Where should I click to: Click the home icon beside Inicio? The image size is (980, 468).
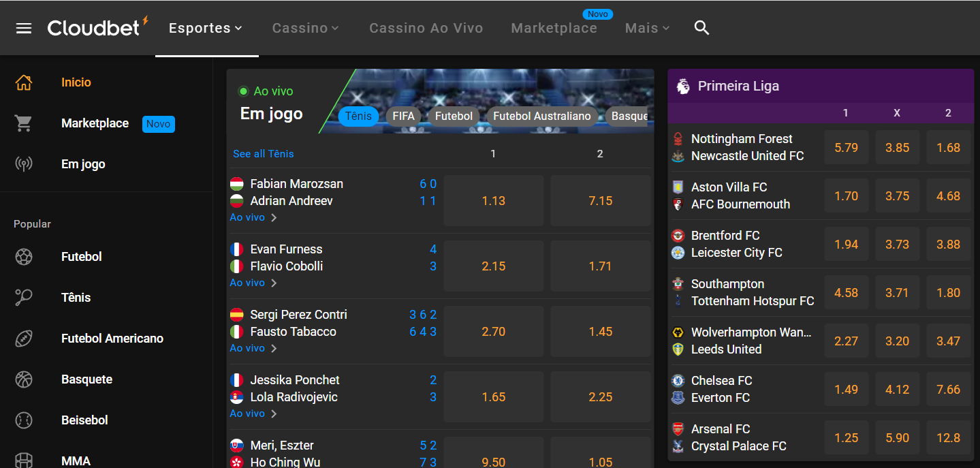pos(23,82)
